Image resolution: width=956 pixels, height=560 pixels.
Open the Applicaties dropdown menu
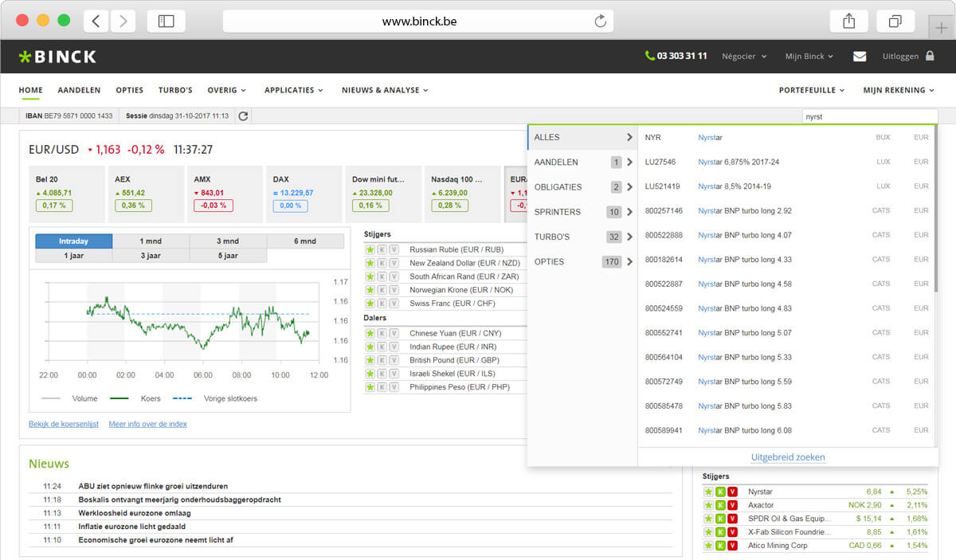pyautogui.click(x=294, y=91)
